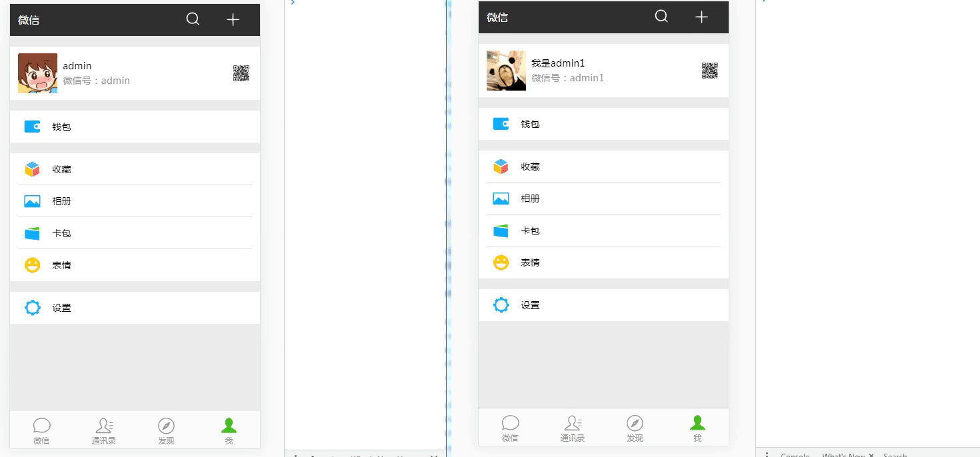
Task: Open 卡包 label in admin window
Action: [x=62, y=233]
